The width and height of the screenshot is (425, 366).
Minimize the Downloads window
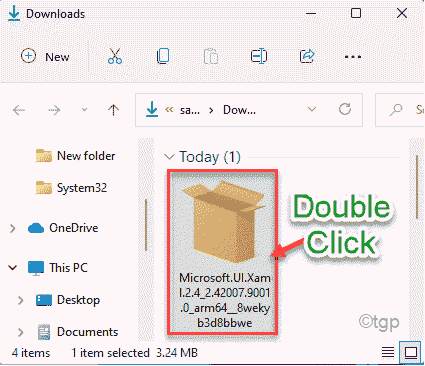[x=311, y=14]
